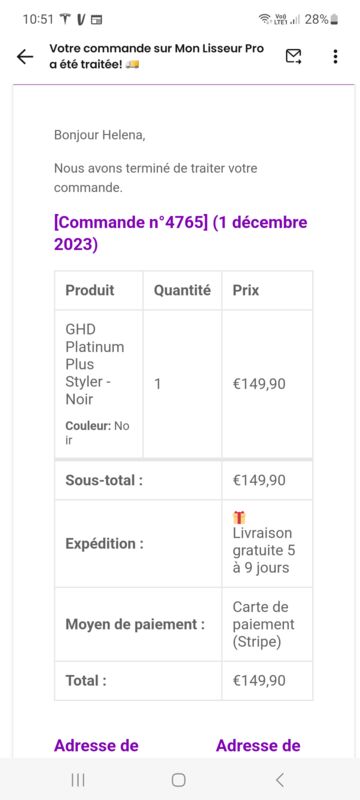
Task: Tap the right 'Adresse de' heading
Action: pyautogui.click(x=258, y=745)
